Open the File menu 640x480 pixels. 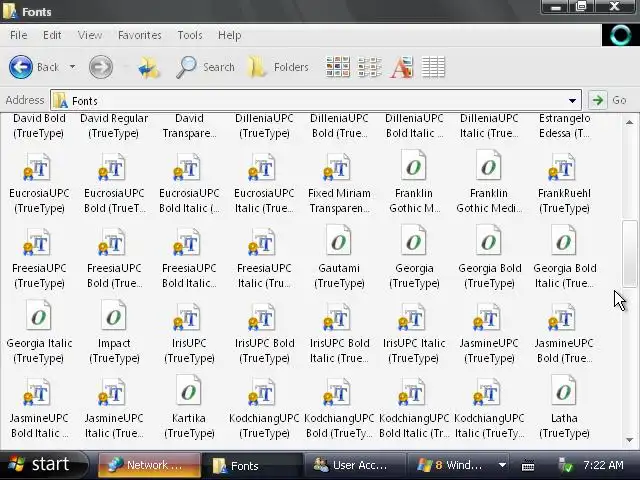pyautogui.click(x=18, y=36)
